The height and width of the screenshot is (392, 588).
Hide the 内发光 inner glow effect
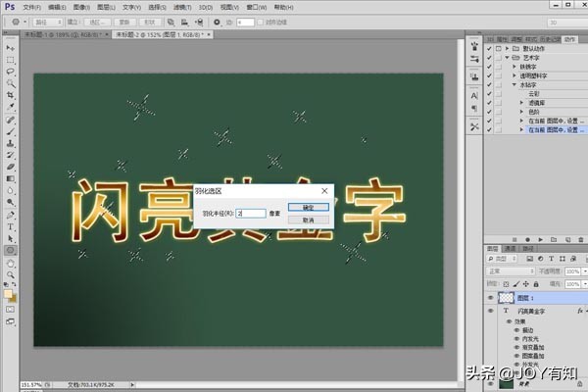click(516, 339)
